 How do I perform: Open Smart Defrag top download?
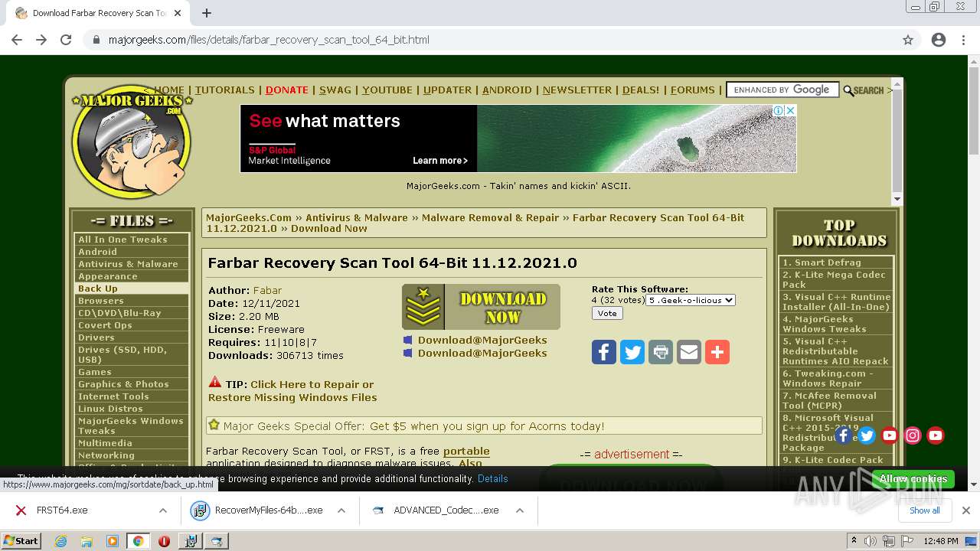(822, 262)
